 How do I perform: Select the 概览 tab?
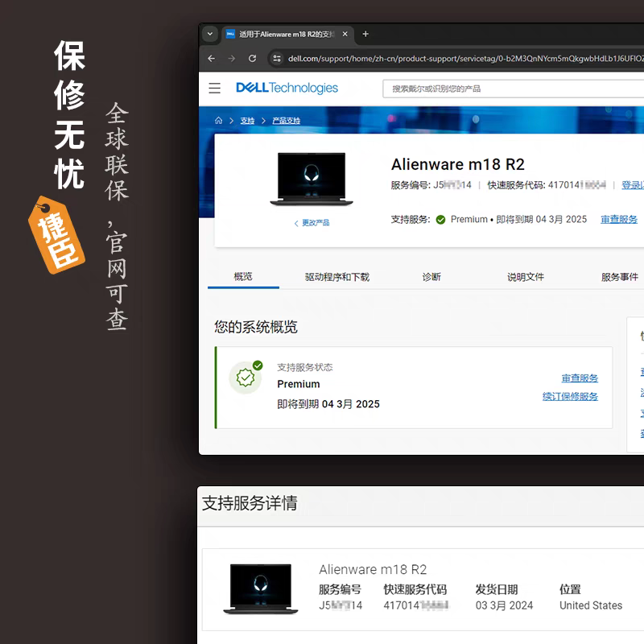pos(243,276)
